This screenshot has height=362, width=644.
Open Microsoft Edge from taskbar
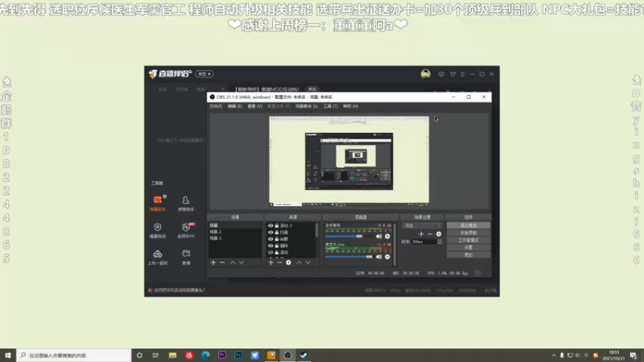(205, 356)
